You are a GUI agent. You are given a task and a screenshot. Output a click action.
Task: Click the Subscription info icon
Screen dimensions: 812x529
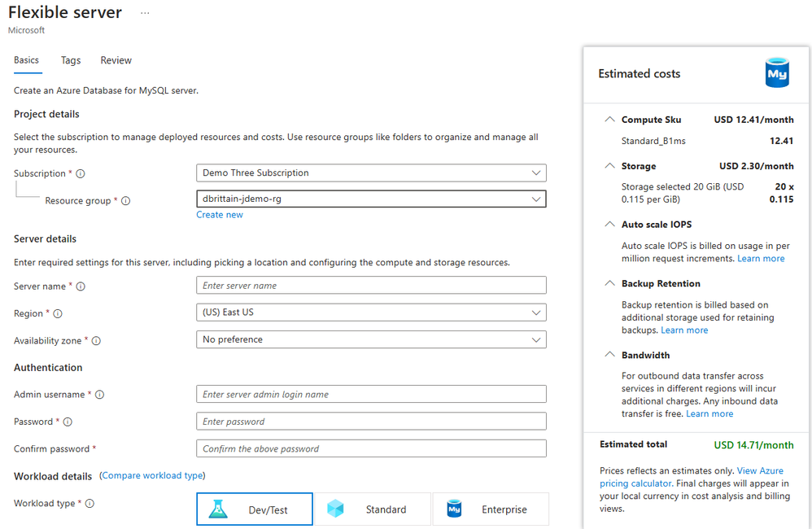[x=81, y=173]
